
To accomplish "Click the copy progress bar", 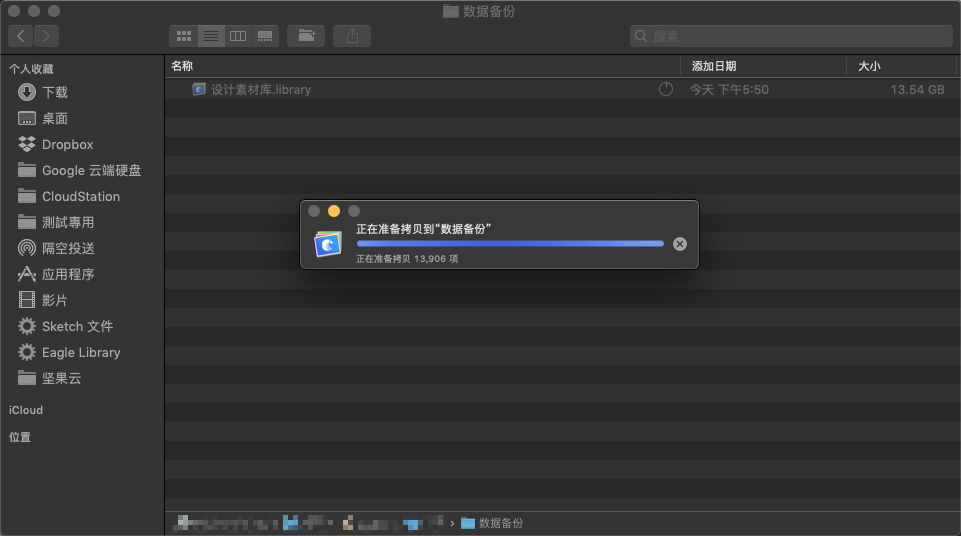I will point(510,244).
